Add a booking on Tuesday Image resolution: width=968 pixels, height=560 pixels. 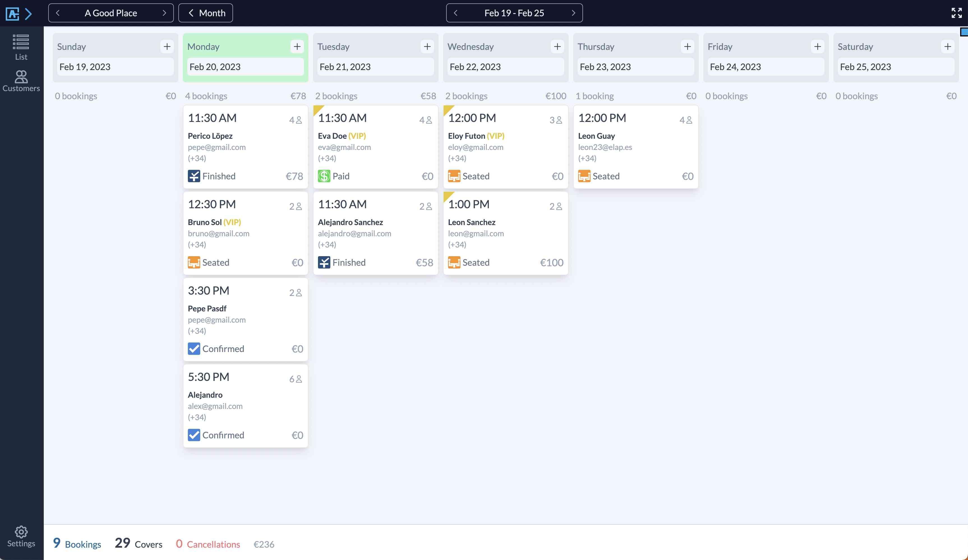pyautogui.click(x=427, y=47)
